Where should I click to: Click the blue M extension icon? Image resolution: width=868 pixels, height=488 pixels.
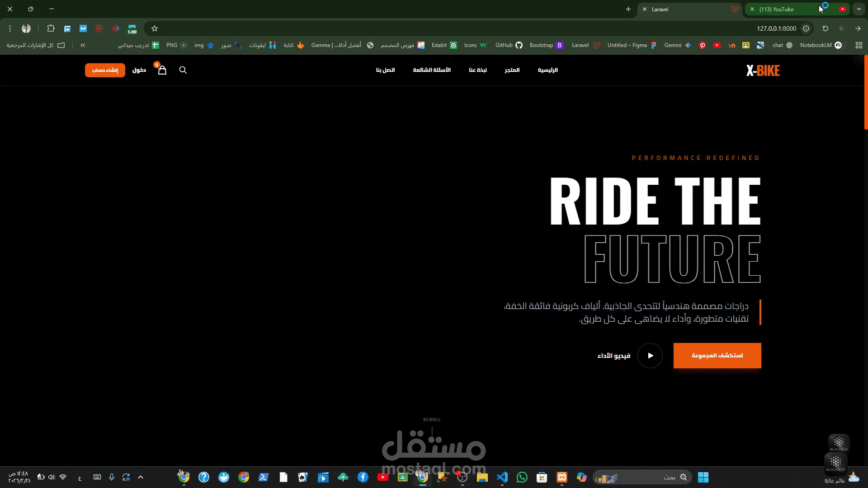tap(83, 28)
